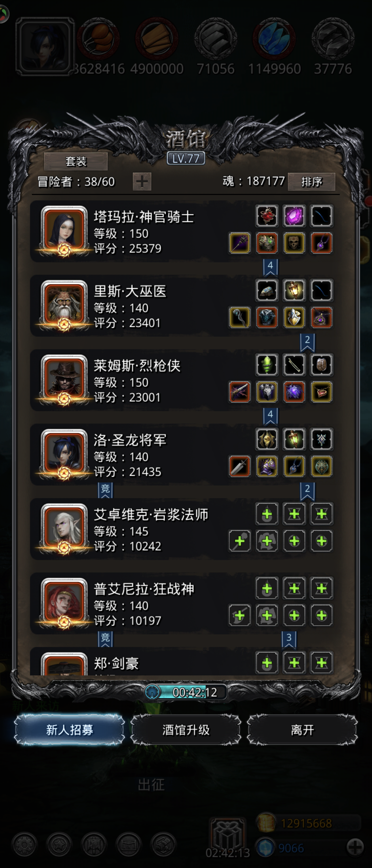Tap the purple gem item of 塔玛拉·神官骑士
372x868 pixels.
294,216
